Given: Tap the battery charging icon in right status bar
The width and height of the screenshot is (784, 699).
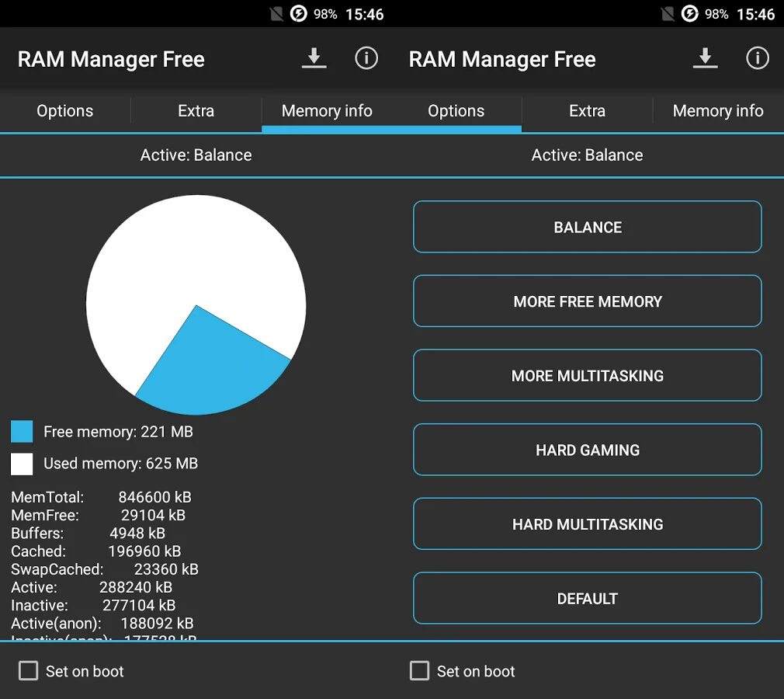Looking at the screenshot, I should pyautogui.click(x=689, y=13).
